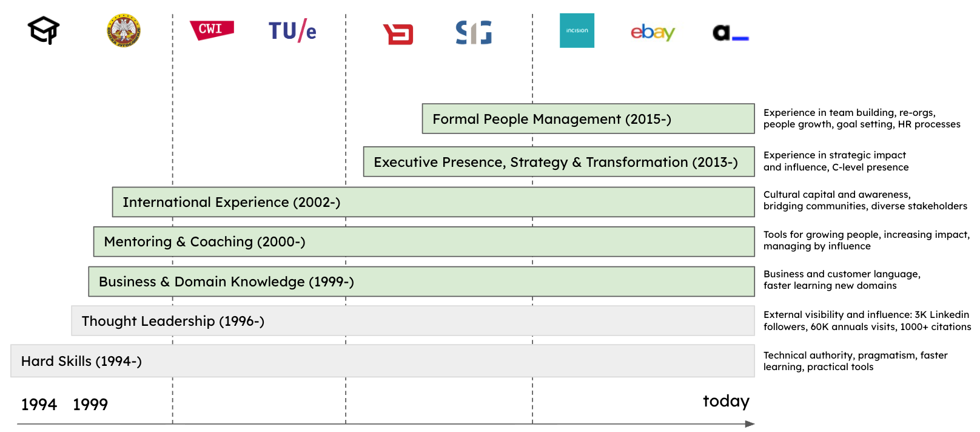This screenshot has width=980, height=432.
Task: Click the TU/e logo
Action: pos(292,30)
